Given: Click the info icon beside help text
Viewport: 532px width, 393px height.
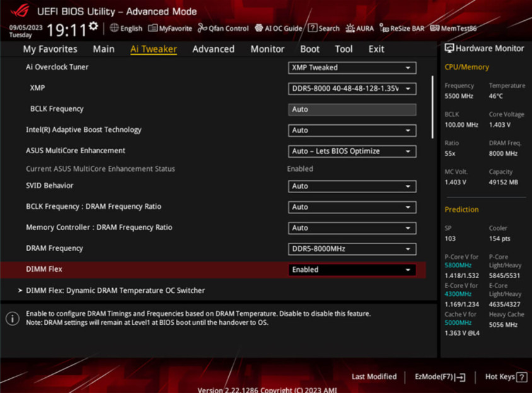Looking at the screenshot, I should pos(13,319).
